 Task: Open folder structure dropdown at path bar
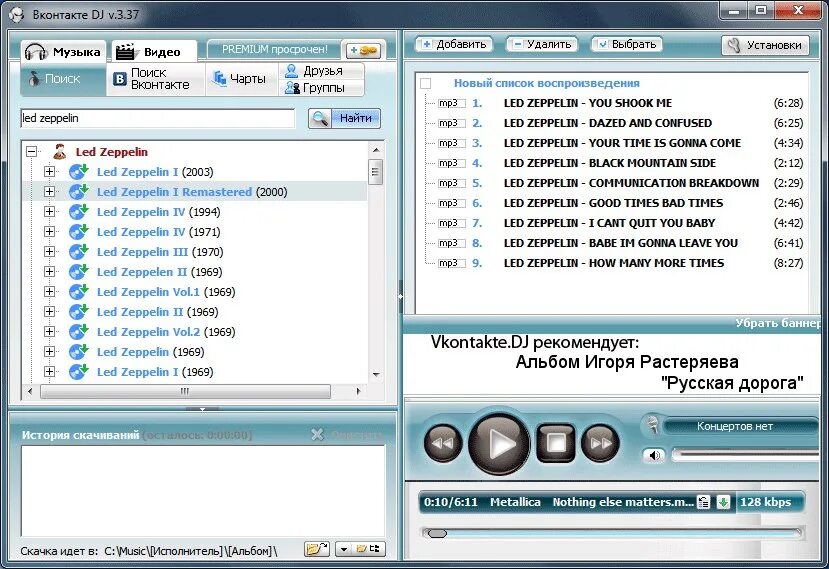(361, 549)
